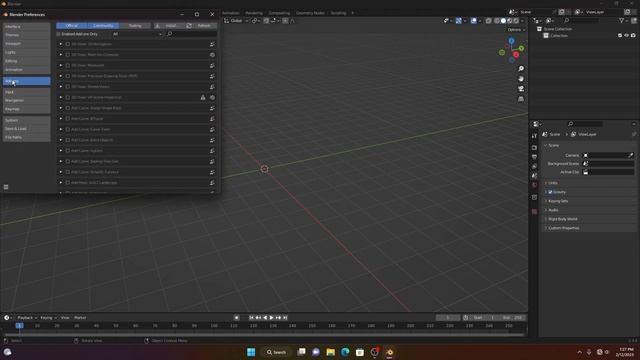Open the Render properties tab icon
The width and height of the screenshot is (640, 360).
(x=534, y=147)
